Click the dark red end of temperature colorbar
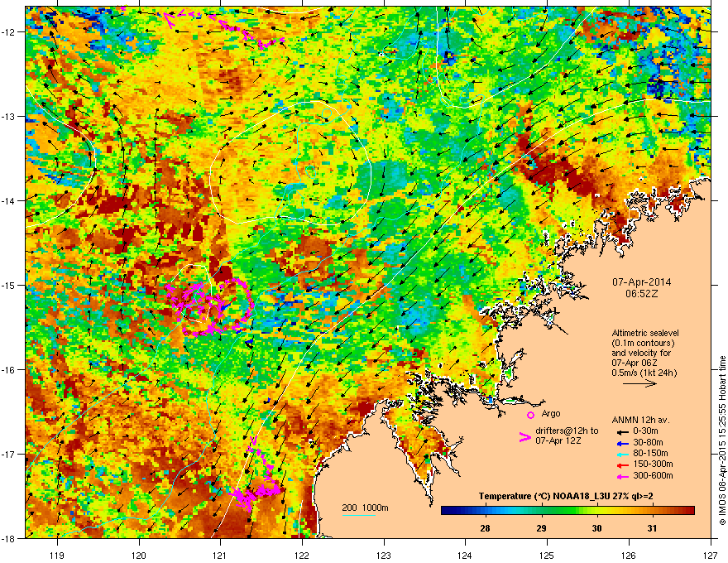This screenshot has width=728, height=563. [x=691, y=511]
